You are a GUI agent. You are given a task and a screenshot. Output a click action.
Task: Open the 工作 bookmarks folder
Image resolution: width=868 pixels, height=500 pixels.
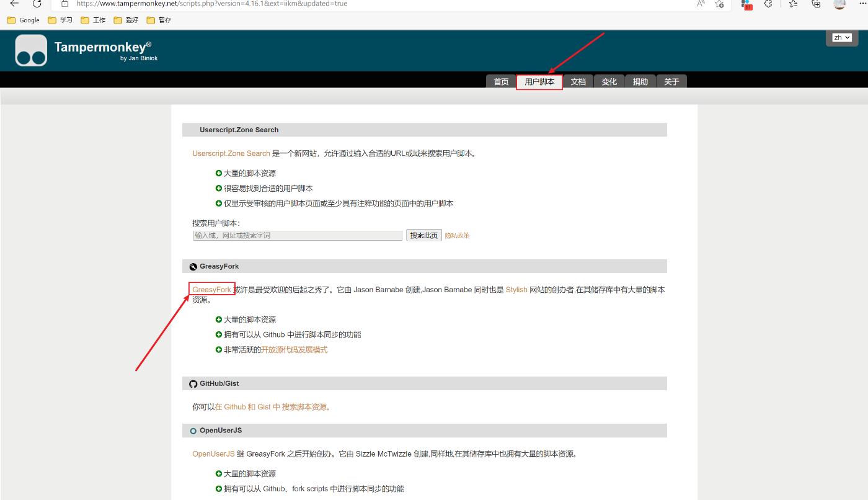93,20
